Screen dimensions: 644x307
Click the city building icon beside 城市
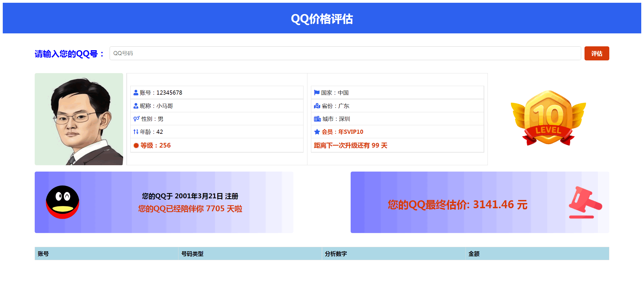(x=317, y=119)
